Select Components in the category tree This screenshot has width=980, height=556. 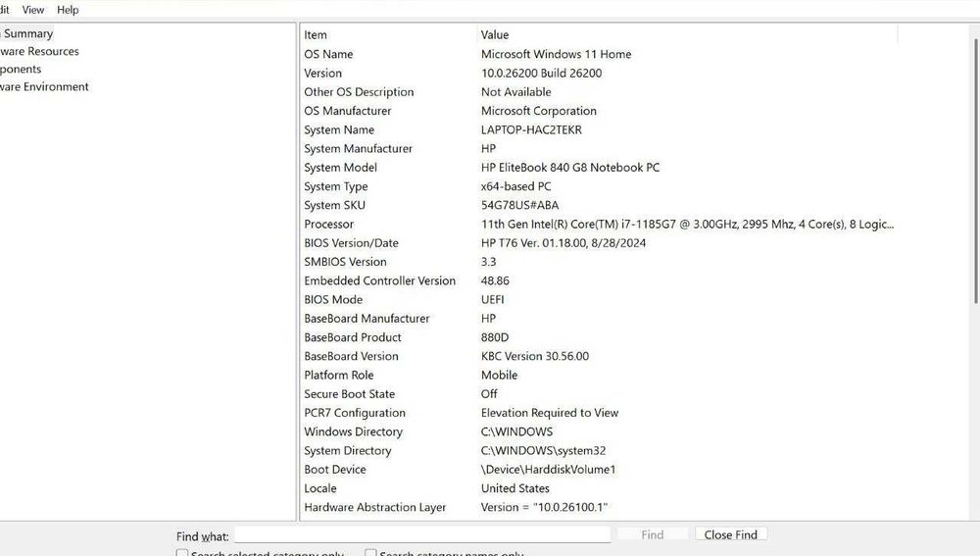point(21,69)
